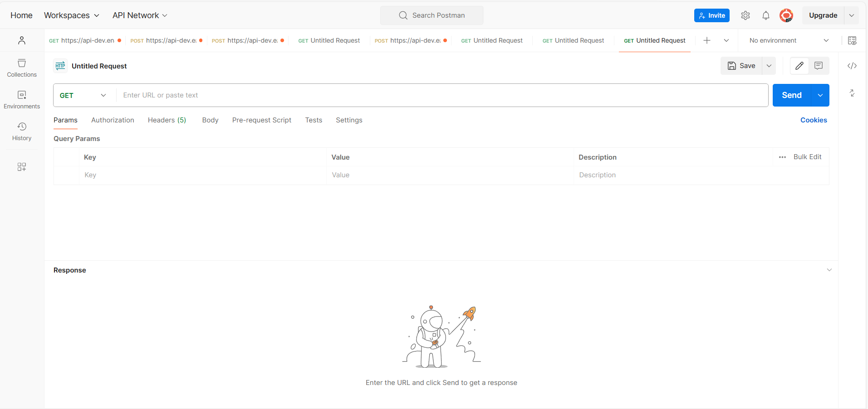Open the Environments sidebar panel

coord(22,99)
